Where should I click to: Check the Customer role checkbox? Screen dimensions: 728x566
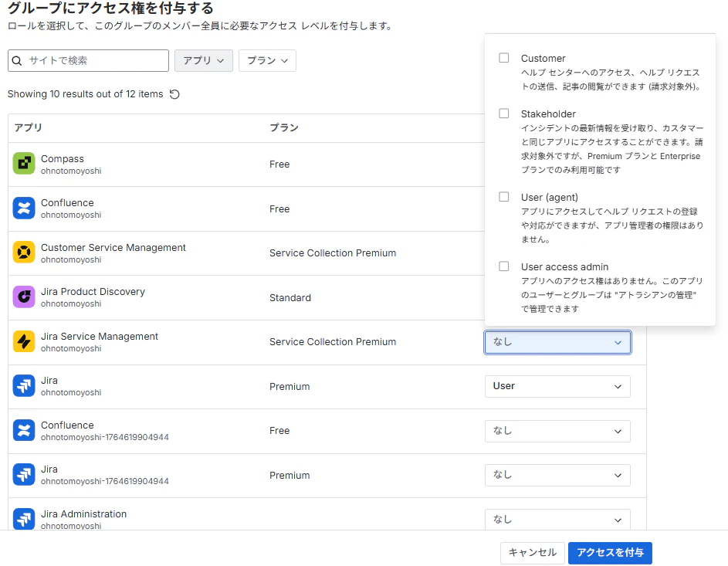[504, 58]
